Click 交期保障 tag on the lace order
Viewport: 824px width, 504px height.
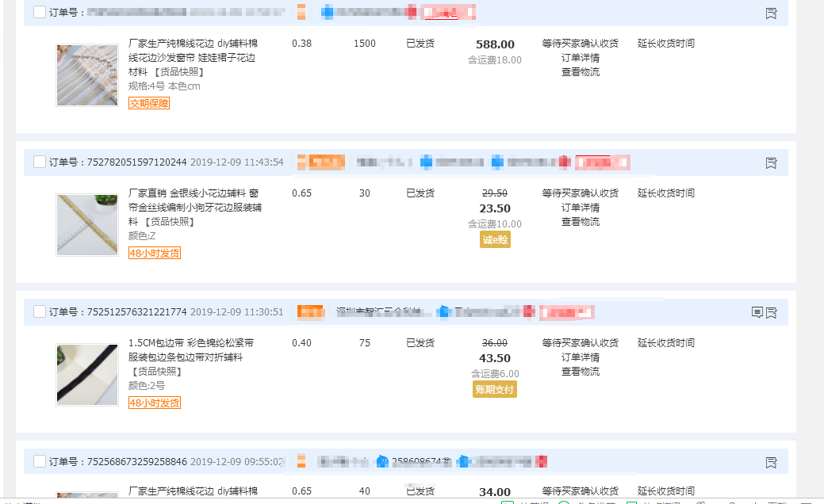tap(149, 103)
